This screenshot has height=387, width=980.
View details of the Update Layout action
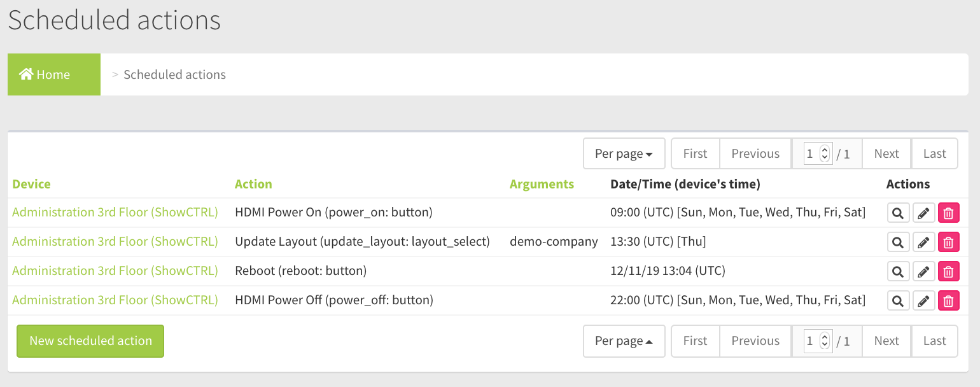coord(898,243)
